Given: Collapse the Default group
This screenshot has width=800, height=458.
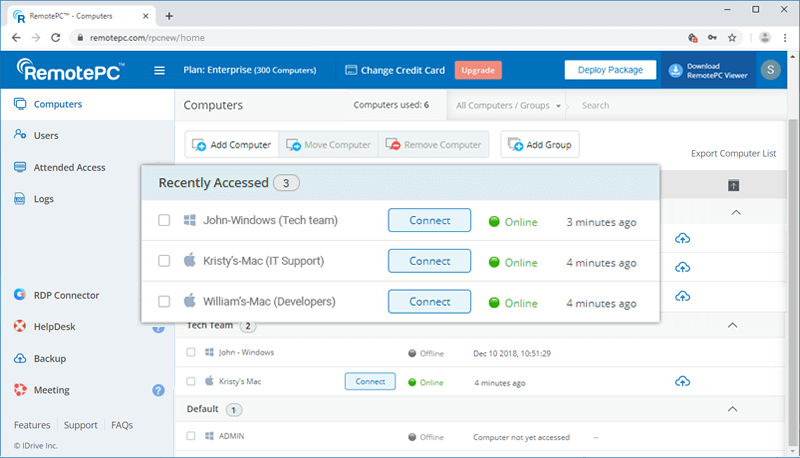Looking at the screenshot, I should (732, 409).
